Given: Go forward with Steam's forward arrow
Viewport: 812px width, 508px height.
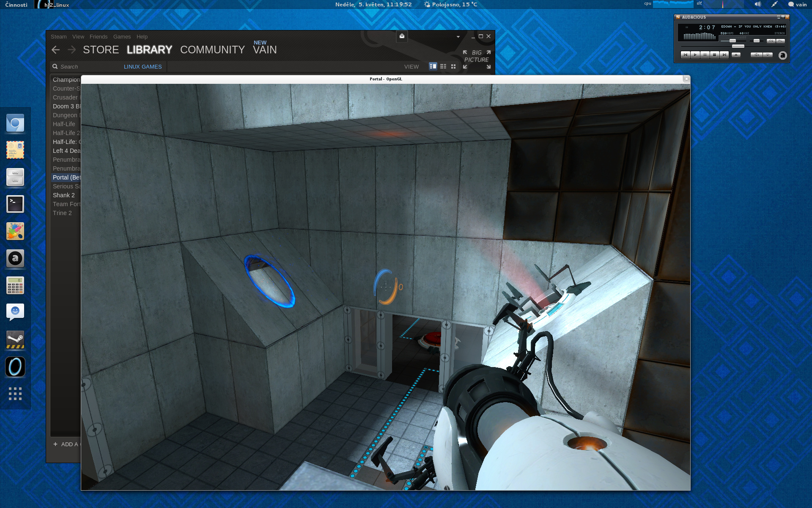Looking at the screenshot, I should [x=72, y=50].
